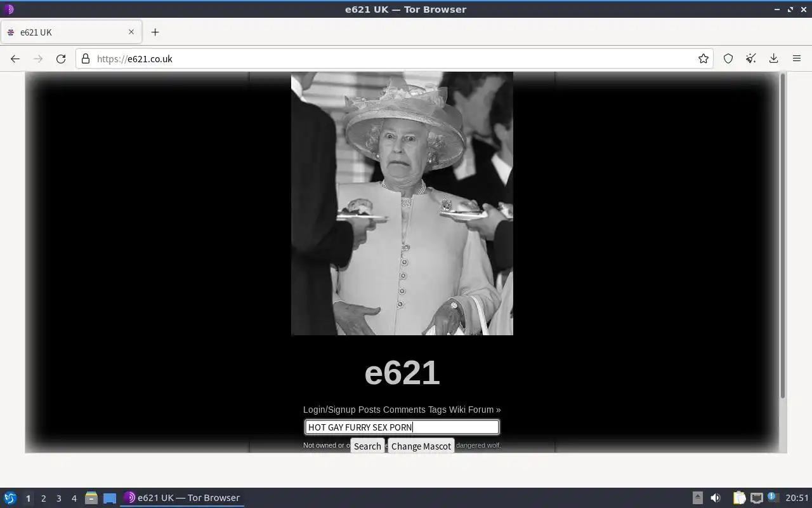This screenshot has height=508, width=812.
Task: Open site security padlock info
Action: coord(86,58)
